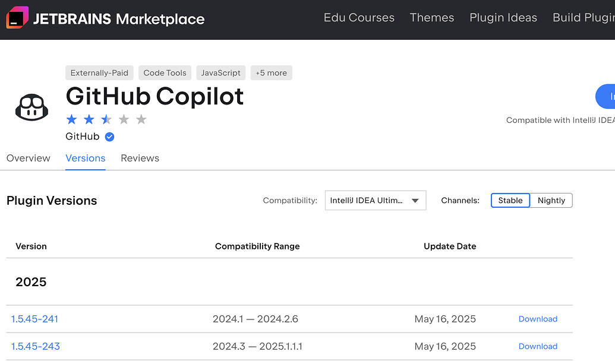Open the Plugin Ideas menu item
Viewport: 615px width, 364px height.
coord(503,18)
